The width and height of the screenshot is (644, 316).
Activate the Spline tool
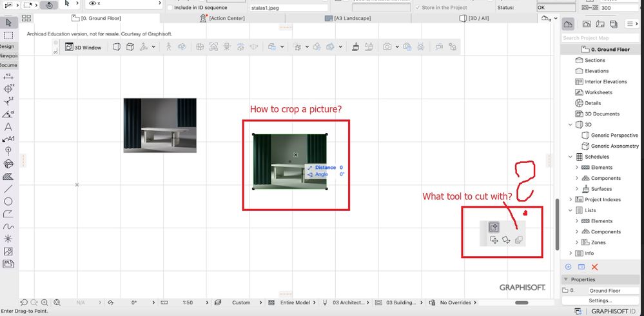pos(8,226)
